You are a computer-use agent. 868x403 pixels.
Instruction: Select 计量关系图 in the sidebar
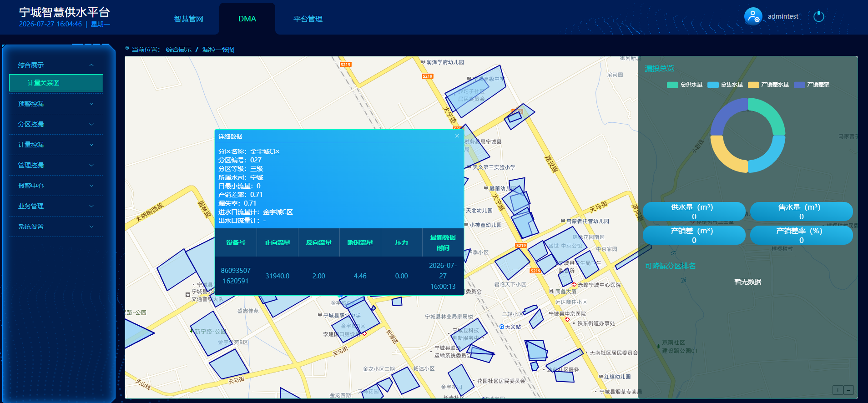[56, 83]
